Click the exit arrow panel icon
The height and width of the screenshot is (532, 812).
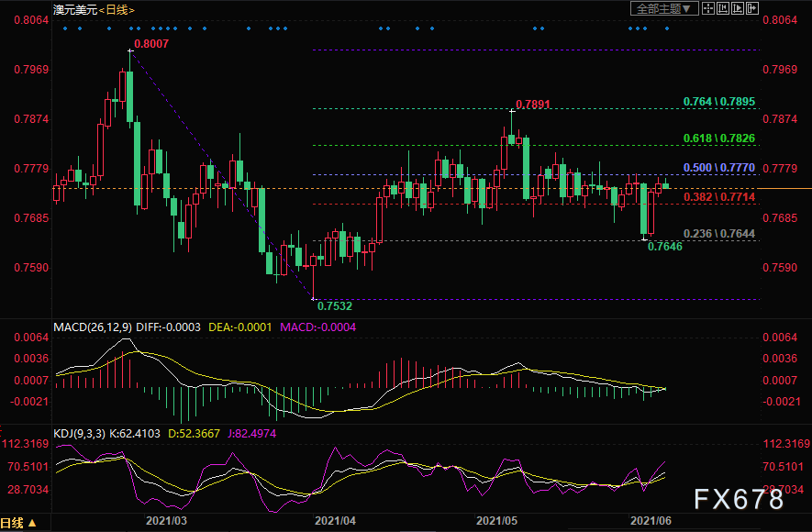coord(752,8)
